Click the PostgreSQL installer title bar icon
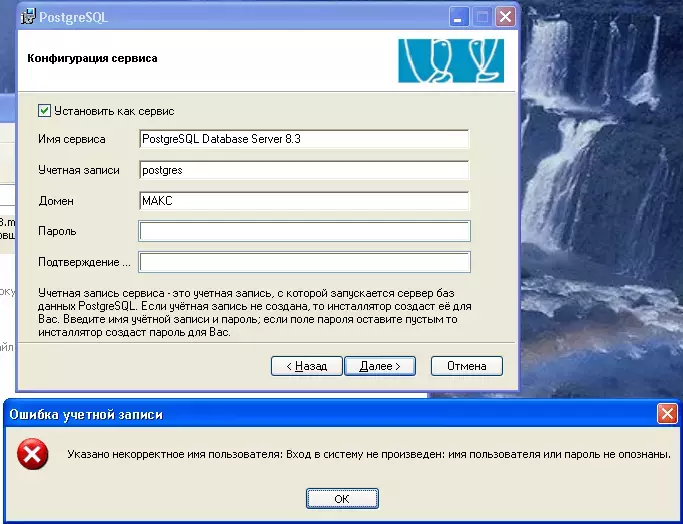Screen dimensions: 683x524 pos(28,17)
